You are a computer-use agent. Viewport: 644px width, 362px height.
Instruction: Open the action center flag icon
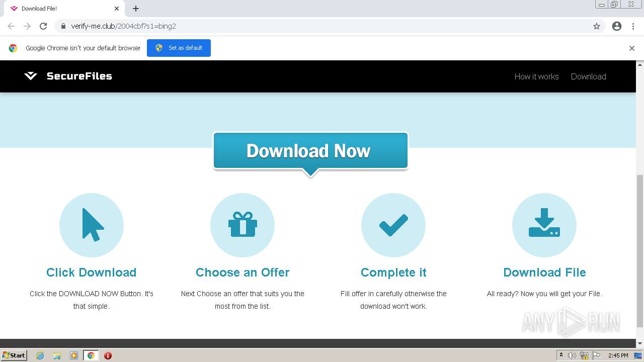[x=596, y=355]
